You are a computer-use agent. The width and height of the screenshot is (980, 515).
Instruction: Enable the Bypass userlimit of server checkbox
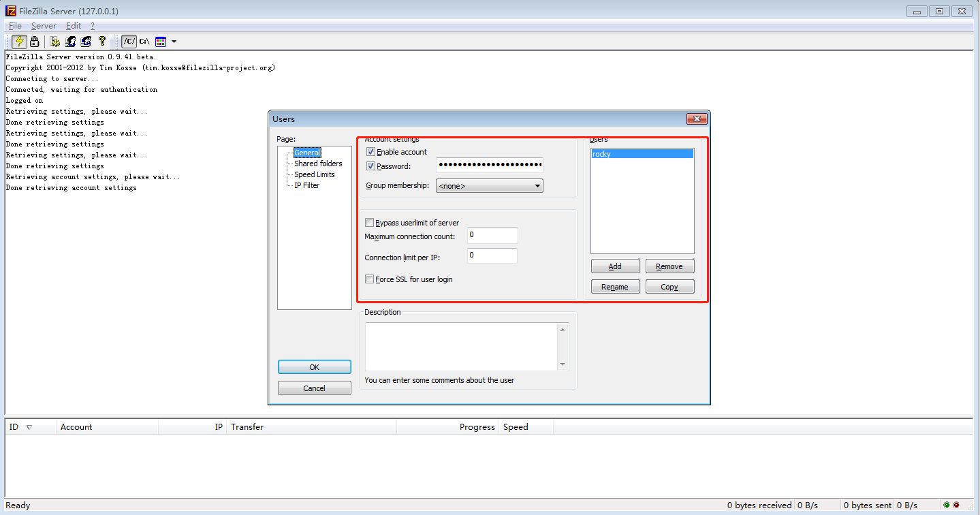[x=369, y=222]
